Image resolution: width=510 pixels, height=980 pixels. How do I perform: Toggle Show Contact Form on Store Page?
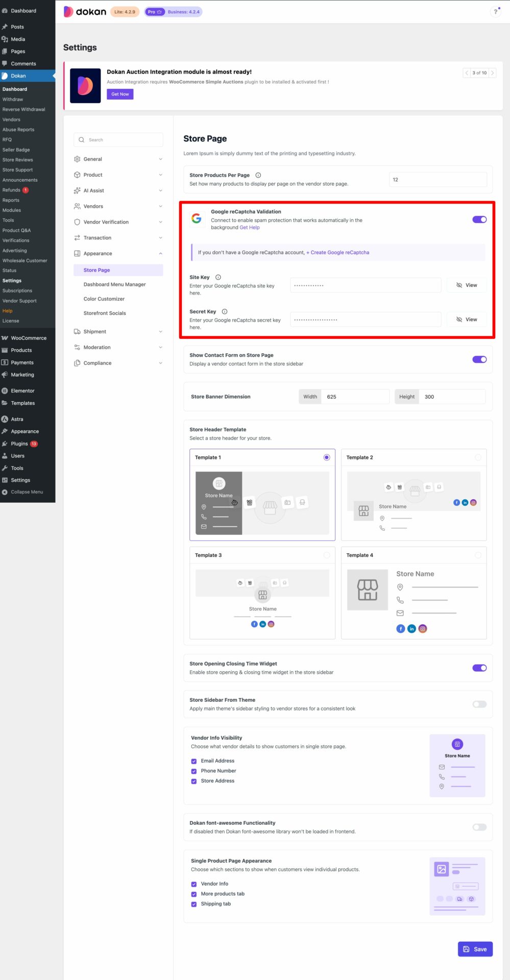[x=479, y=359]
